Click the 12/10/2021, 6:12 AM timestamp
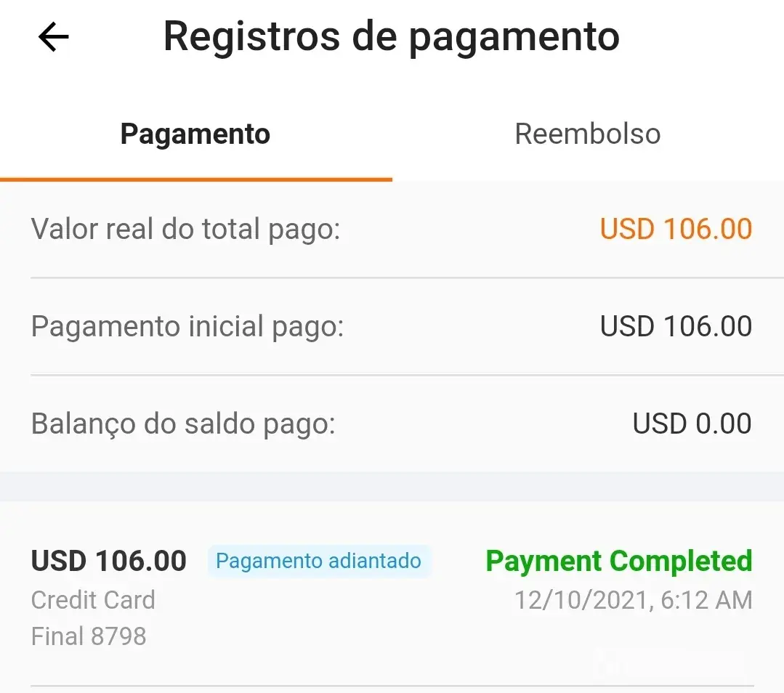The height and width of the screenshot is (693, 784). (633, 601)
